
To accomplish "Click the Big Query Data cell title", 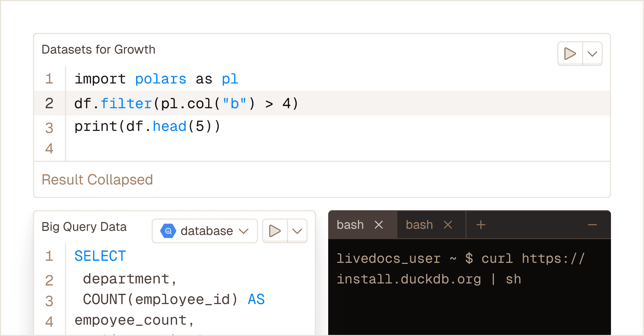I will point(84,227).
